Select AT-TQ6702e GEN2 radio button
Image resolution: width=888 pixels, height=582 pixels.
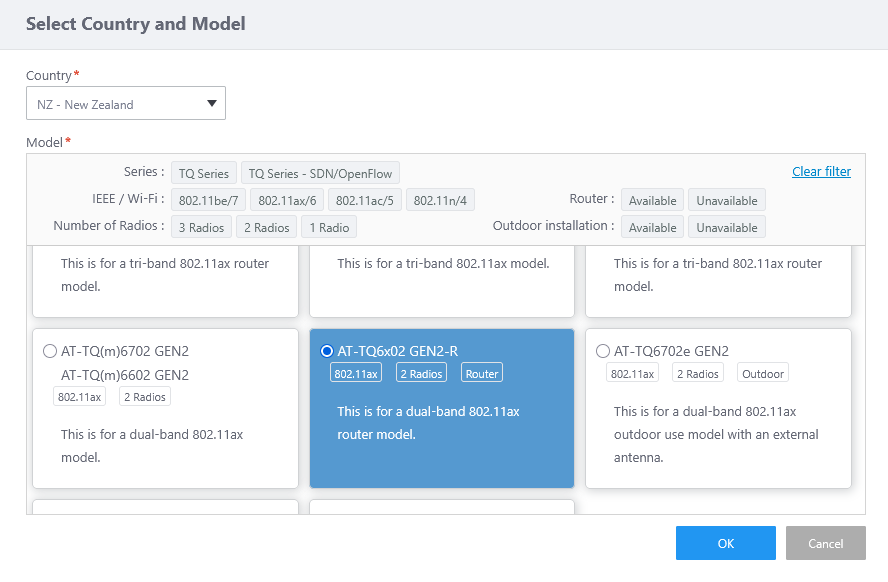(x=603, y=351)
